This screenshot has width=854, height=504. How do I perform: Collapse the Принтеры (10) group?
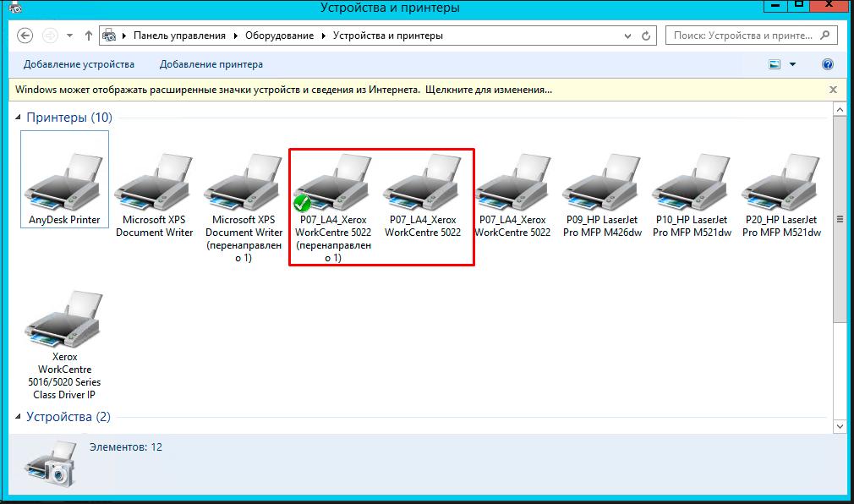click(18, 118)
